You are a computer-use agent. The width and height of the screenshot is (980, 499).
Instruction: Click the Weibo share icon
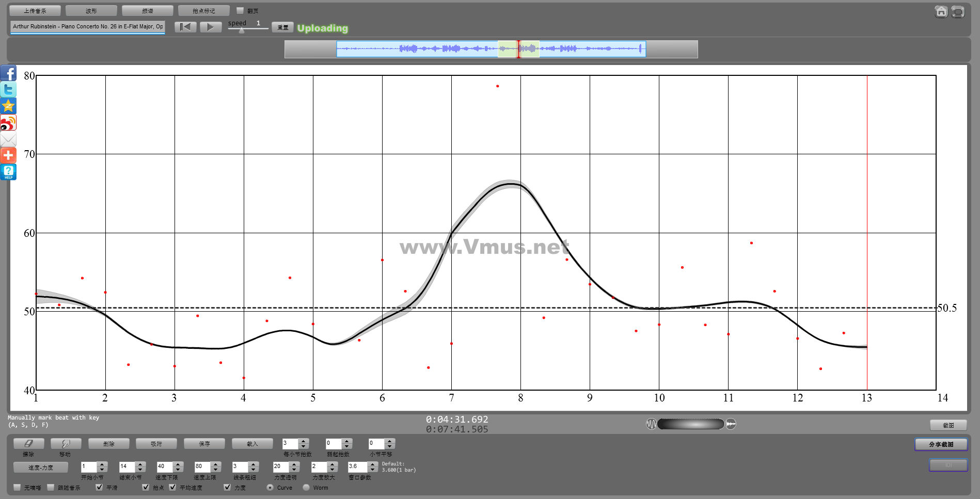8,123
